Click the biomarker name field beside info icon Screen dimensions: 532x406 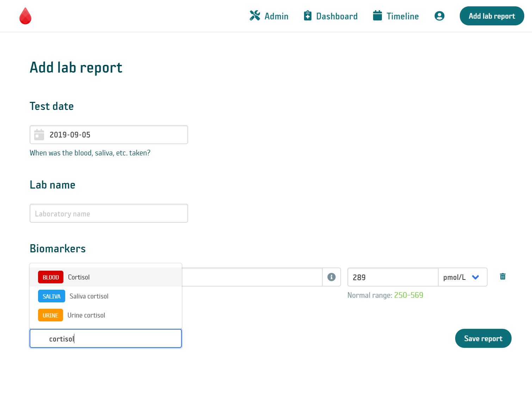[252, 277]
